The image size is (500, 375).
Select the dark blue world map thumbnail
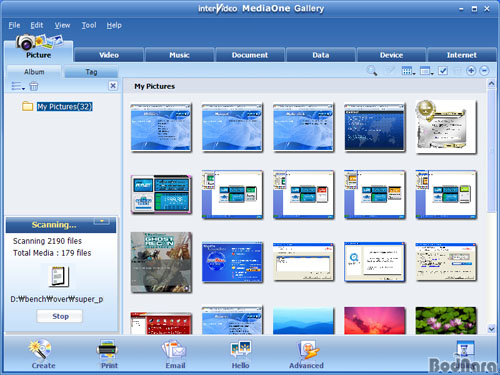click(375, 127)
